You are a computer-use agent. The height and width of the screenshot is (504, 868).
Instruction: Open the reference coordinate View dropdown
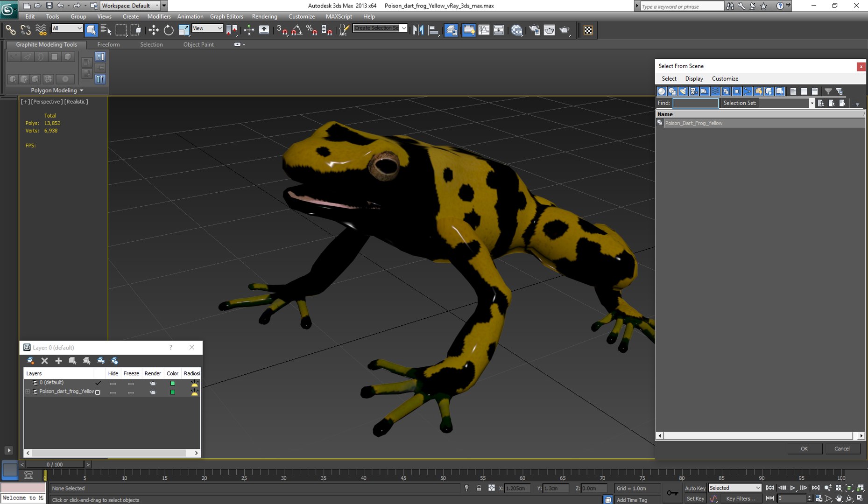coord(207,28)
